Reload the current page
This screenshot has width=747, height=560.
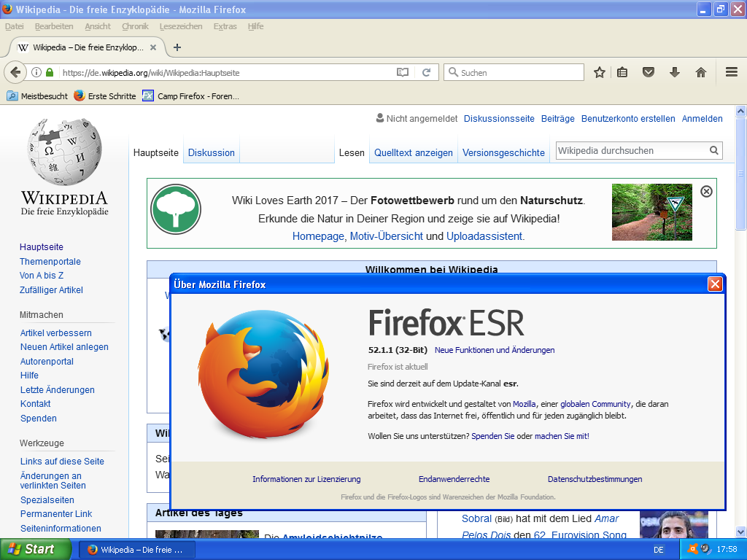coord(426,72)
